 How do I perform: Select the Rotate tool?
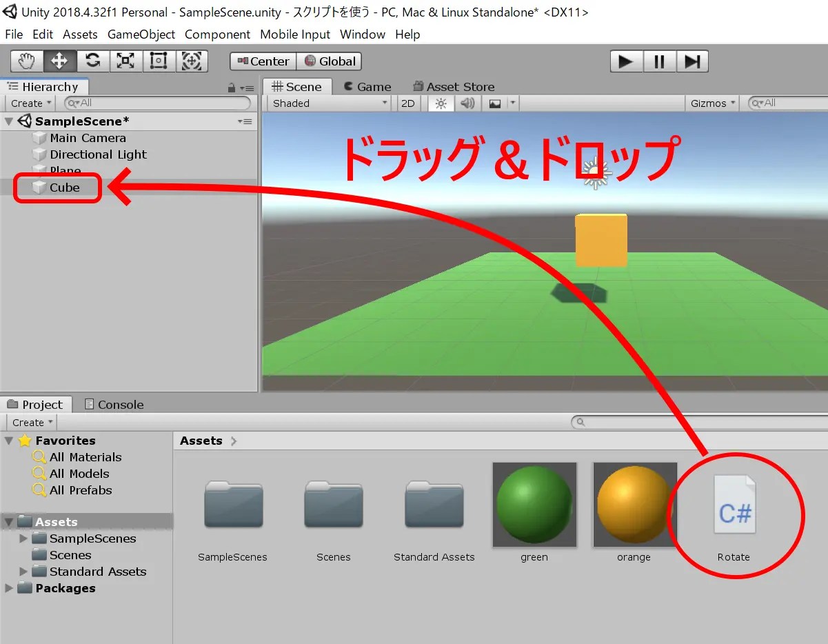click(x=93, y=61)
